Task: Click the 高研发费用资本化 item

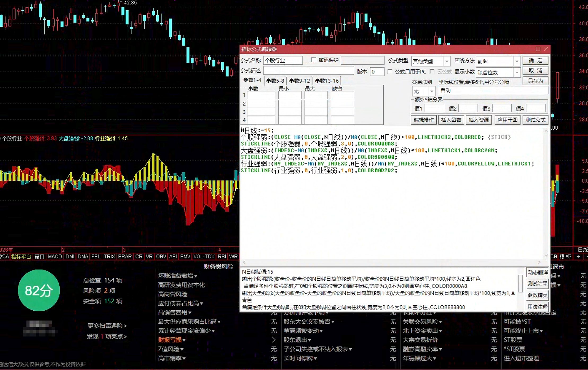Action: click(x=181, y=285)
